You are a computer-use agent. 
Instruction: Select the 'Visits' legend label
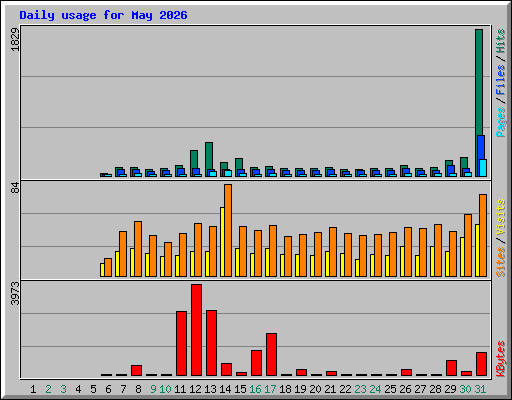coord(501,218)
